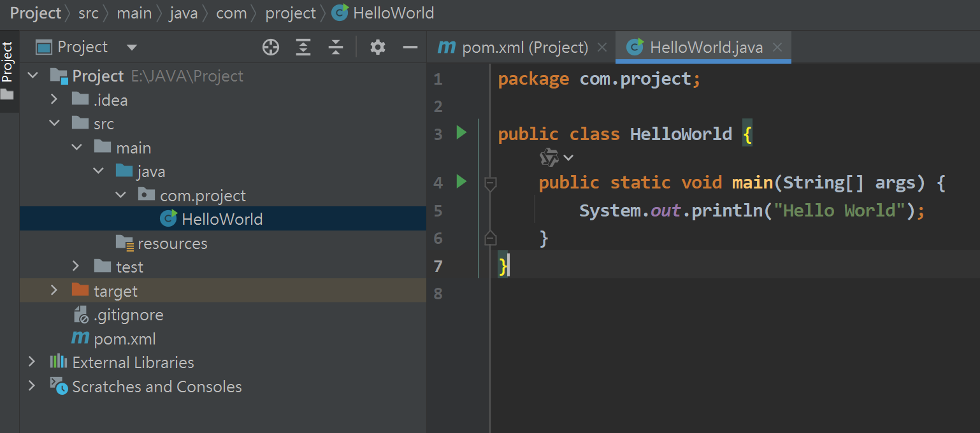Collapse the src folder
The width and height of the screenshot is (980, 433).
[54, 124]
